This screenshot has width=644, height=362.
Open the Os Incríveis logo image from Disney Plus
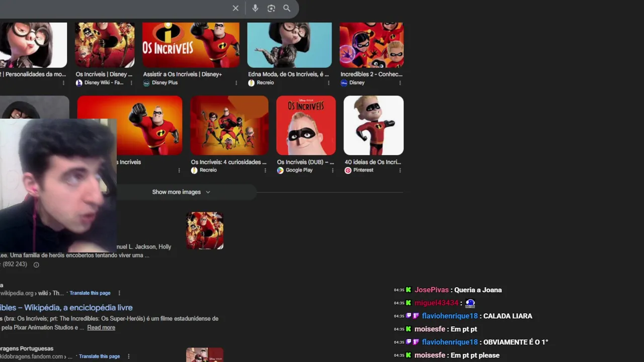click(x=191, y=45)
